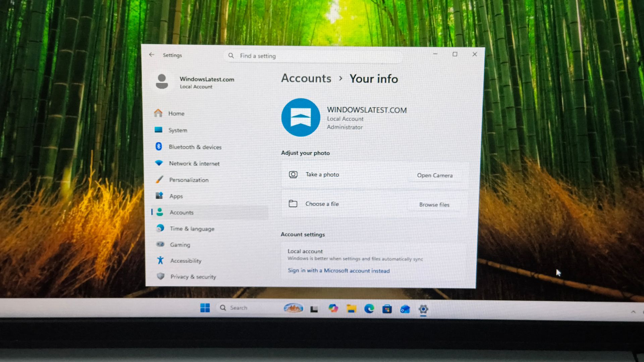Click the search highlight image in taskbar search
This screenshot has width=644, height=362.
[x=293, y=308]
